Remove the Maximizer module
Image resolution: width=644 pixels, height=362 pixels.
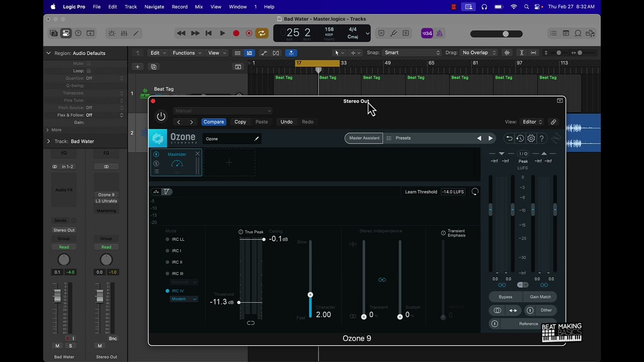point(197,154)
